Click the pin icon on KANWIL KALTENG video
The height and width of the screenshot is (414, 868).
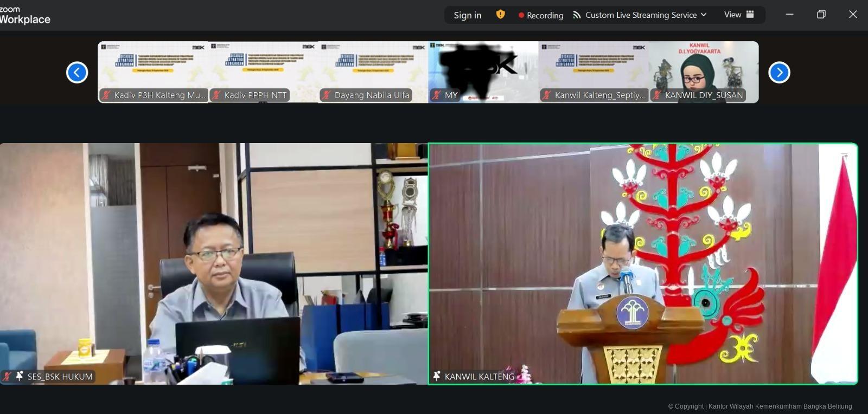click(437, 376)
